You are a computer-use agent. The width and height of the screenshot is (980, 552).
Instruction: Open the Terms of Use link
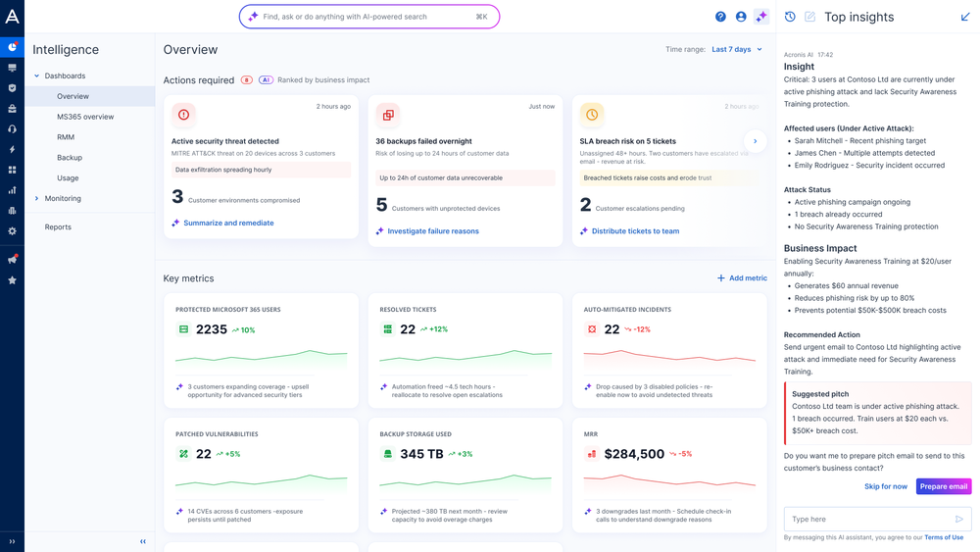944,537
